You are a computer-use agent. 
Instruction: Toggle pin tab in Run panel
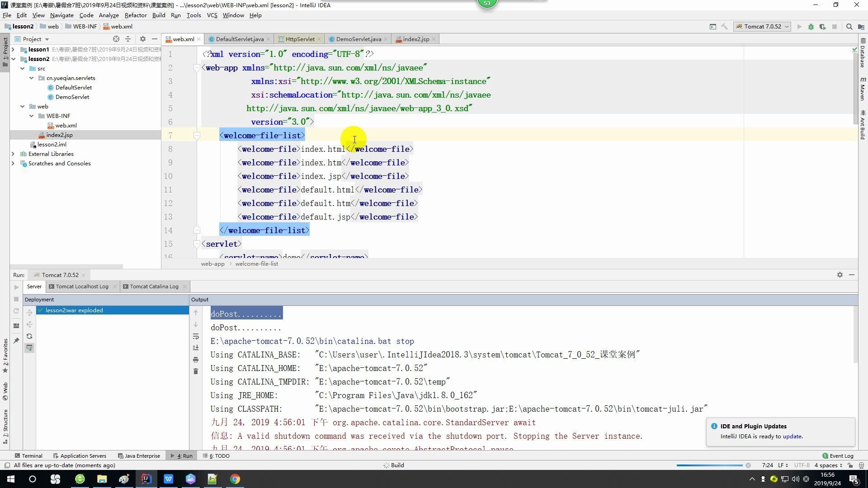pos(16,340)
